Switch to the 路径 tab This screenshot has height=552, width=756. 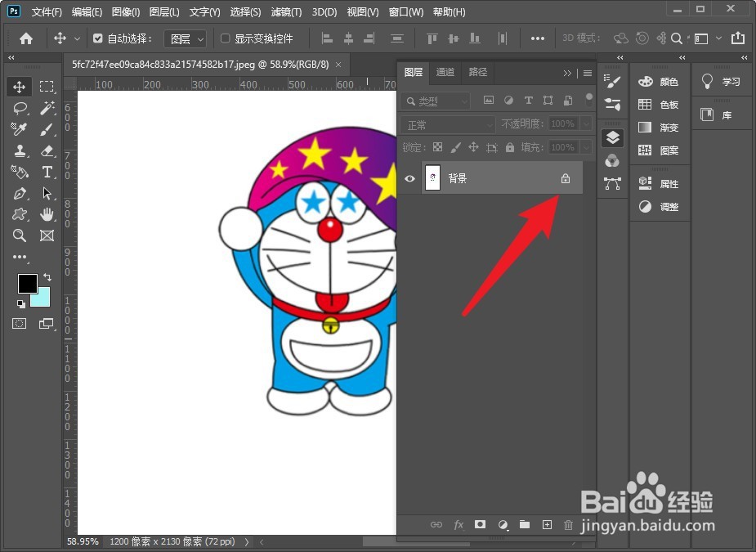[478, 72]
